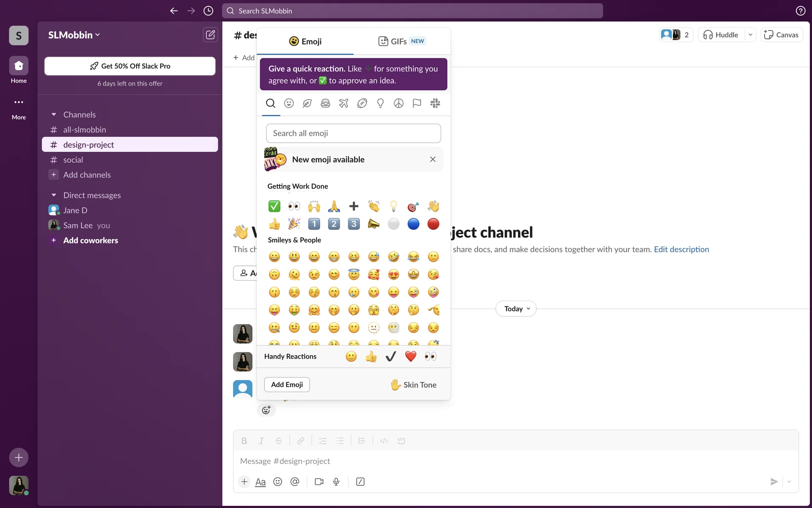The height and width of the screenshot is (508, 812).
Task: Pick the white check mark emoji
Action: pos(274,206)
